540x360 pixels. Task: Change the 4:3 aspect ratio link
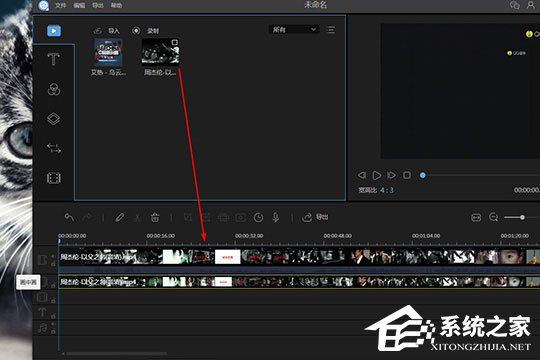(x=387, y=190)
